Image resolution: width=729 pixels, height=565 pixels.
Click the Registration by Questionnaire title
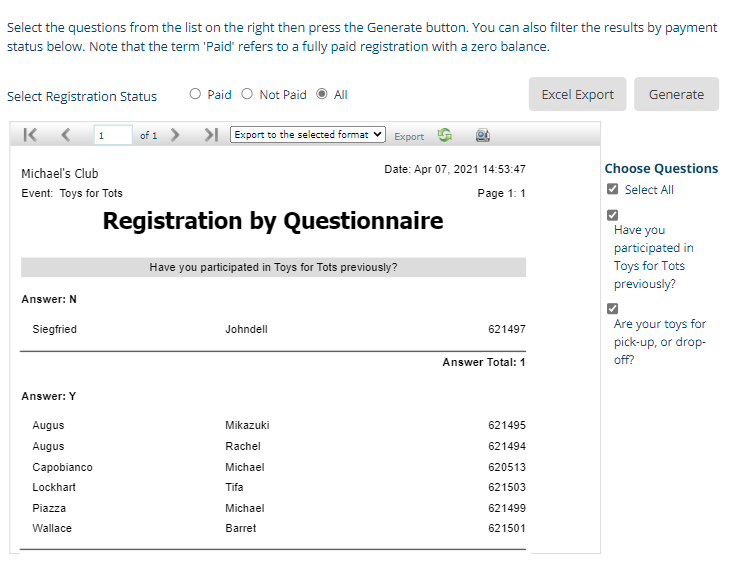click(x=272, y=221)
